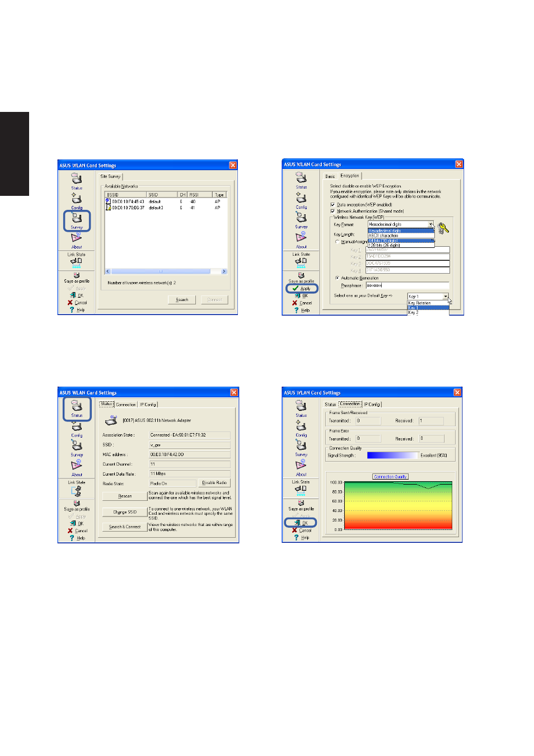Switch to IP Config tab in adapter status window
Screen dimensions: 534x756
[x=148, y=405]
